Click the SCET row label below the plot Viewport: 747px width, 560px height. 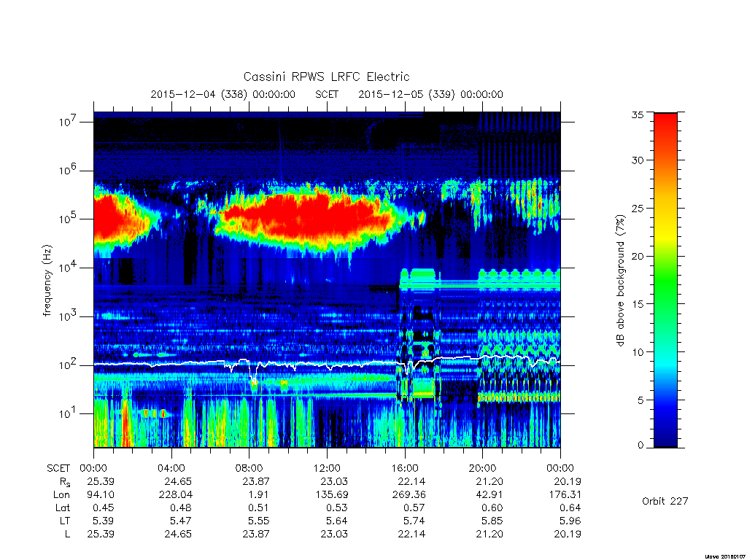[58, 468]
